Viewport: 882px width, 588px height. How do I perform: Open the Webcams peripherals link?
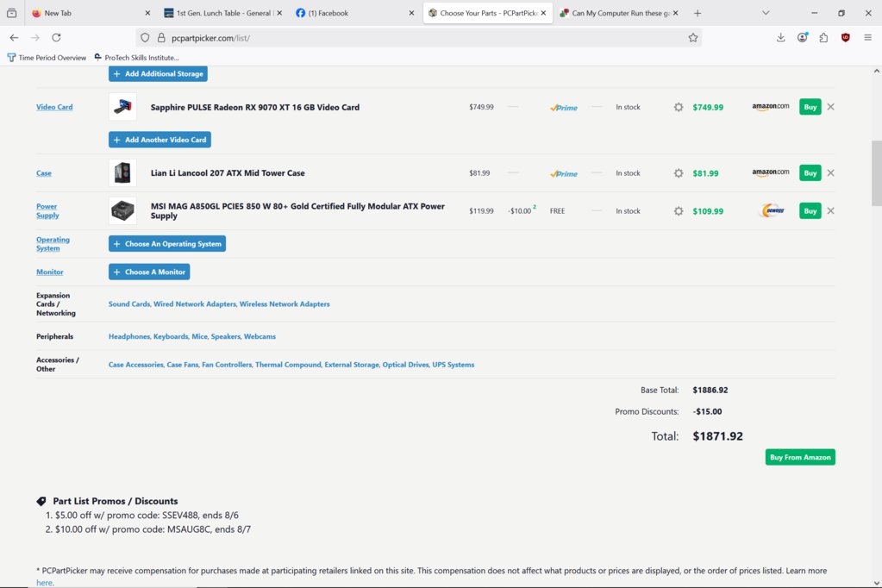coord(260,336)
